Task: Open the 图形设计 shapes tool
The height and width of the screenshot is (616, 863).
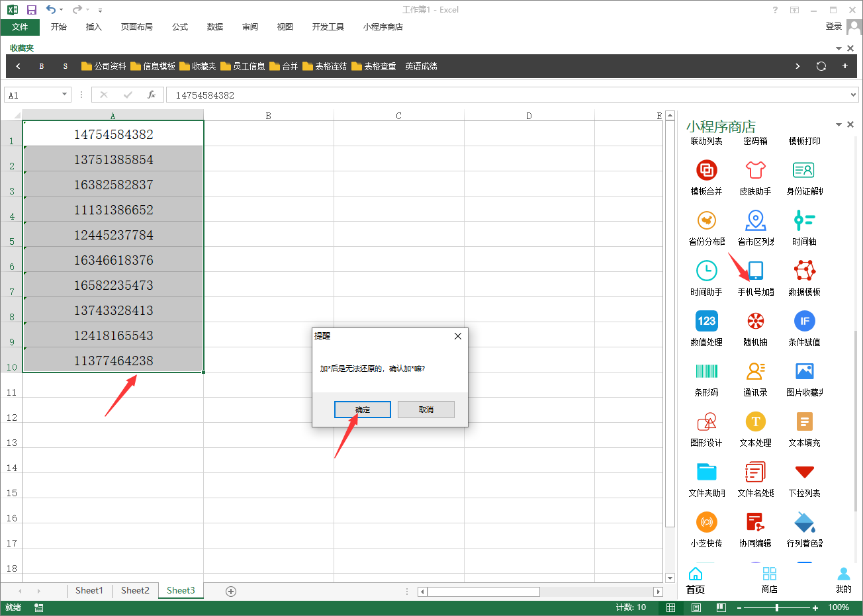Action: (706, 422)
